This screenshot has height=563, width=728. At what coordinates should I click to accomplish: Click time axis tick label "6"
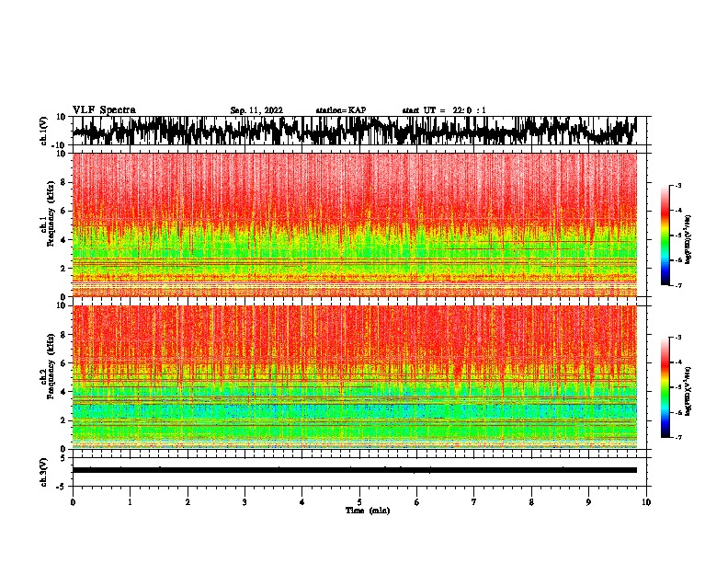(417, 502)
